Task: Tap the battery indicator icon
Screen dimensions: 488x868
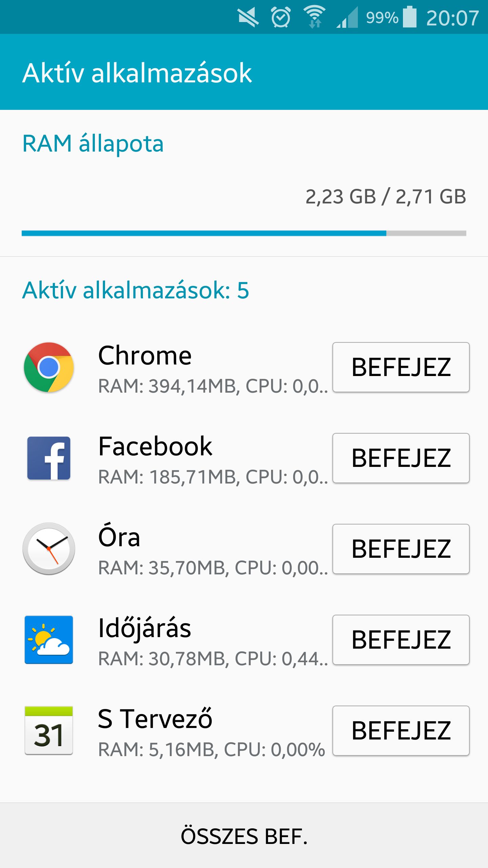Action: coord(410,17)
